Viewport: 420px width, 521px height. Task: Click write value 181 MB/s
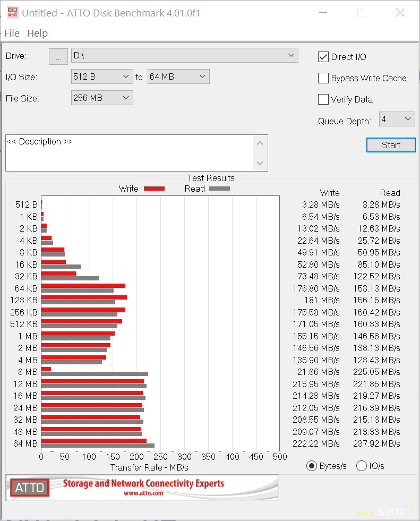point(322,301)
